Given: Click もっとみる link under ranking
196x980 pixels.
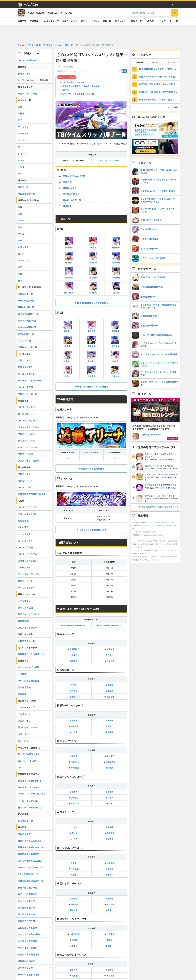Looking at the screenshot, I should coord(173,107).
